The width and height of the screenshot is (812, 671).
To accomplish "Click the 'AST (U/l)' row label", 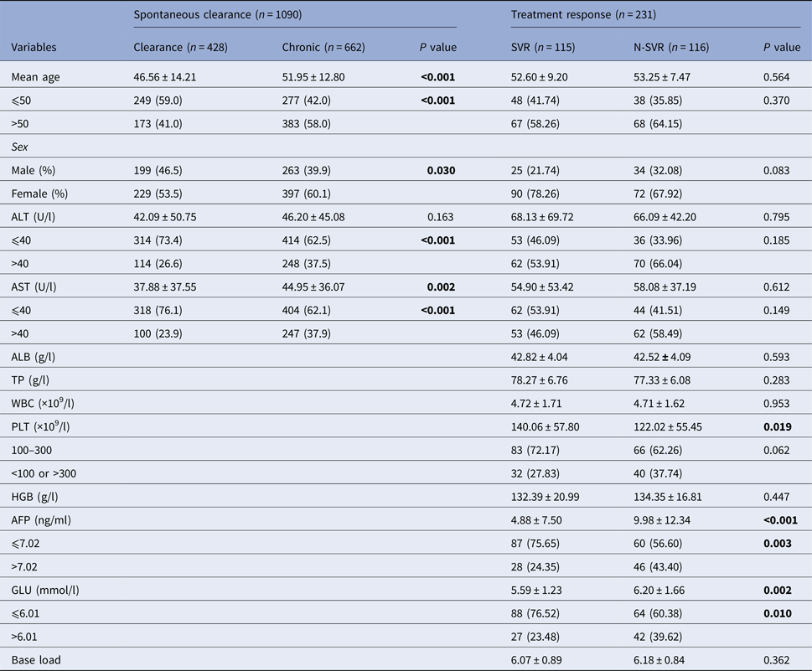I will 34,287.
